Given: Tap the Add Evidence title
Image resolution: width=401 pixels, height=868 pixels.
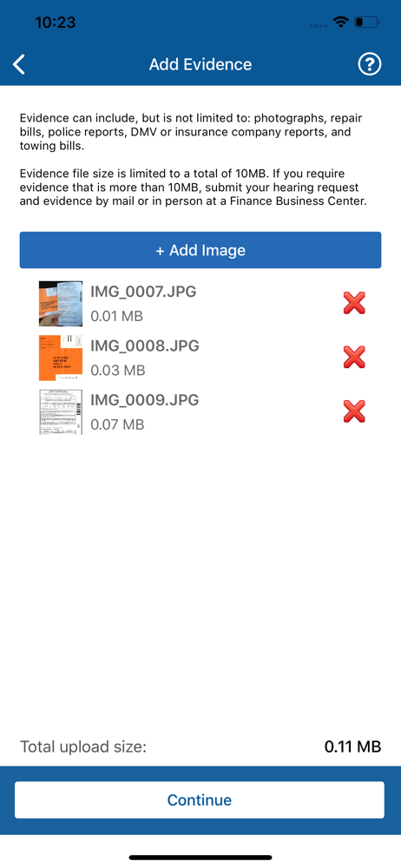Looking at the screenshot, I should [x=200, y=65].
